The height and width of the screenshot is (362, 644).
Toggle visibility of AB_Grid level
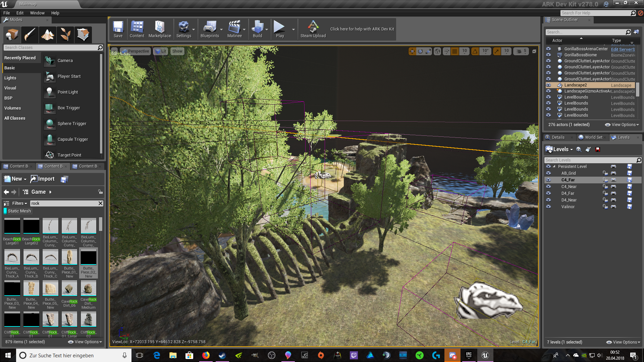click(548, 173)
